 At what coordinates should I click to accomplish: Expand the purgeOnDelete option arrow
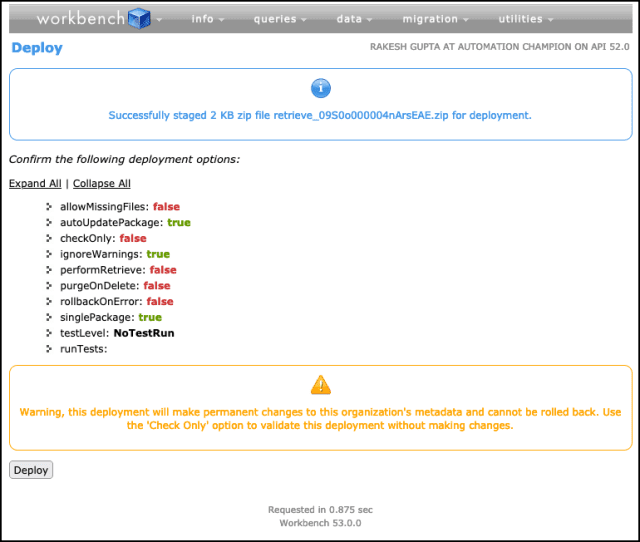click(48, 286)
